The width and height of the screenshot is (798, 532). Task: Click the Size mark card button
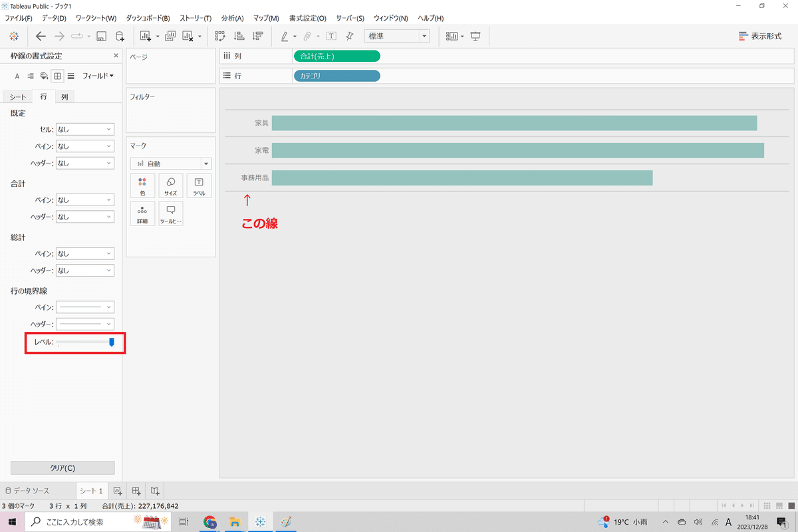click(171, 186)
